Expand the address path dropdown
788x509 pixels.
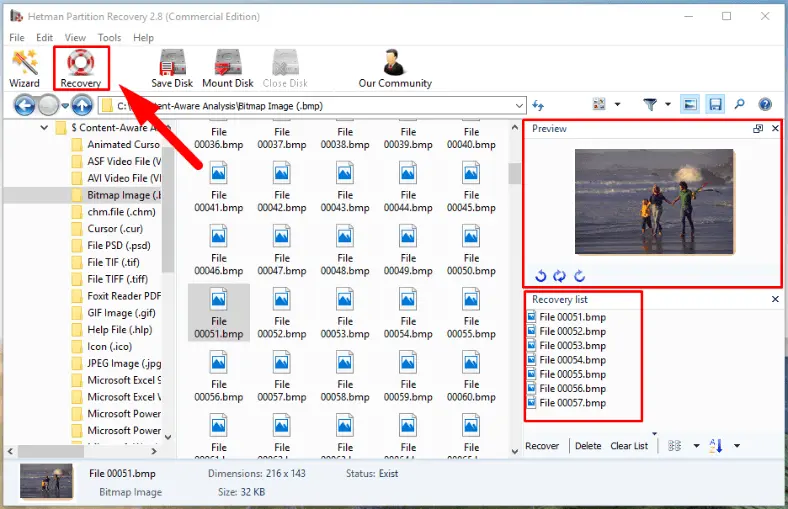pyautogui.click(x=517, y=105)
